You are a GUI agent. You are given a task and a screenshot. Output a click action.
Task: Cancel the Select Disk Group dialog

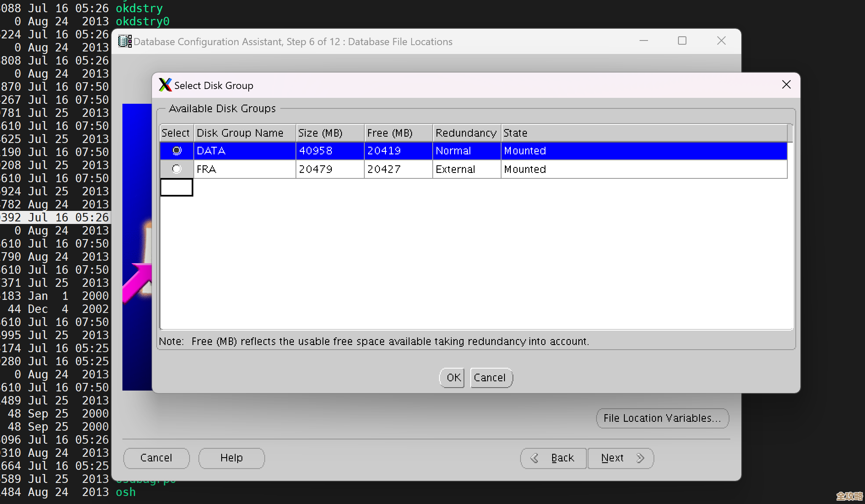(491, 377)
